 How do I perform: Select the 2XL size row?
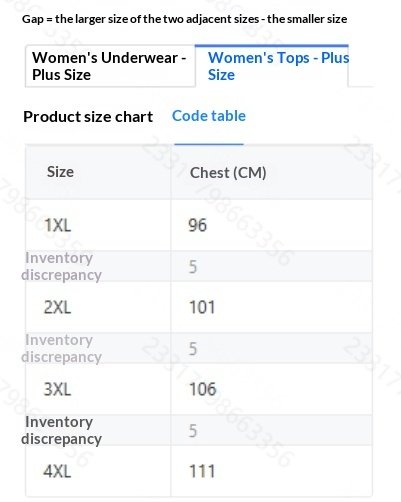pyautogui.click(x=199, y=307)
